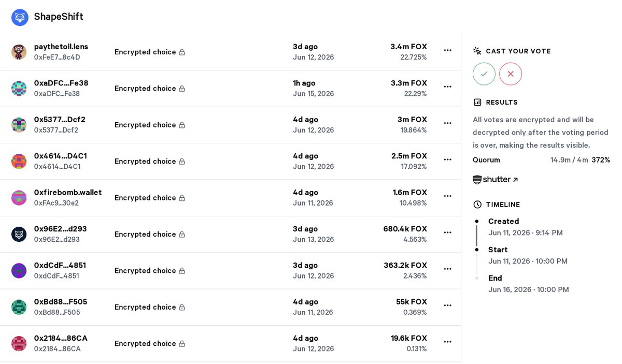Viewport: 622px width, 364px height.
Task: Open the paythetoll.lens voter profile
Action: [61, 47]
